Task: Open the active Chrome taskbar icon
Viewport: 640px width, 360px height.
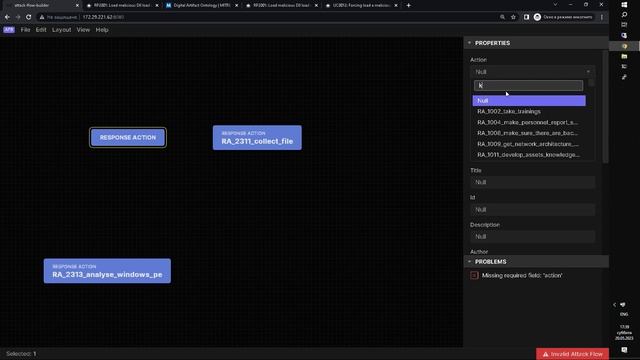Action: [624, 46]
